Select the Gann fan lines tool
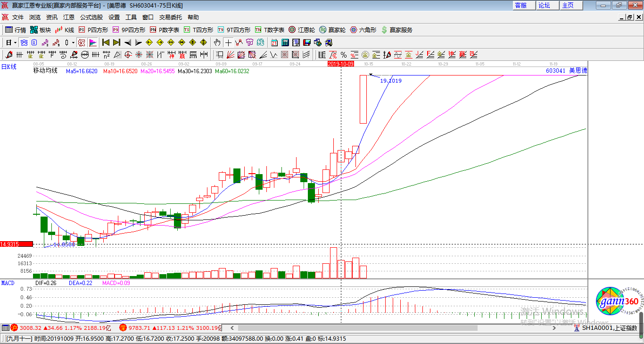 tap(231, 55)
